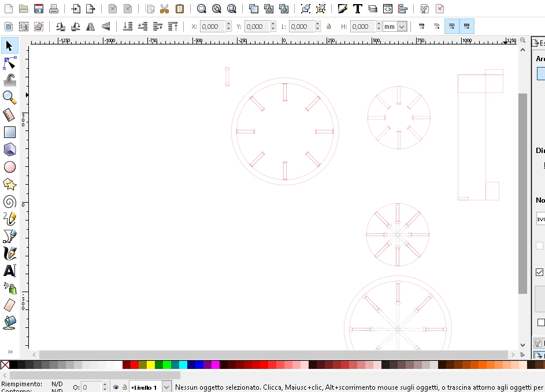Select the Ellipse circle tool
The height and width of the screenshot is (392, 545).
coord(10,167)
